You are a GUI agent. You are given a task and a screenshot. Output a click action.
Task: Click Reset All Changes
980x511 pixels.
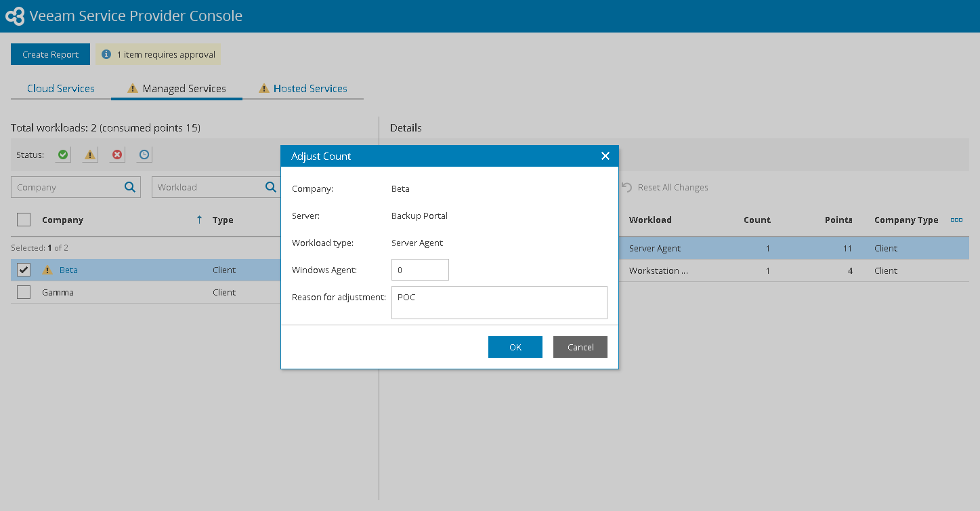tap(664, 188)
